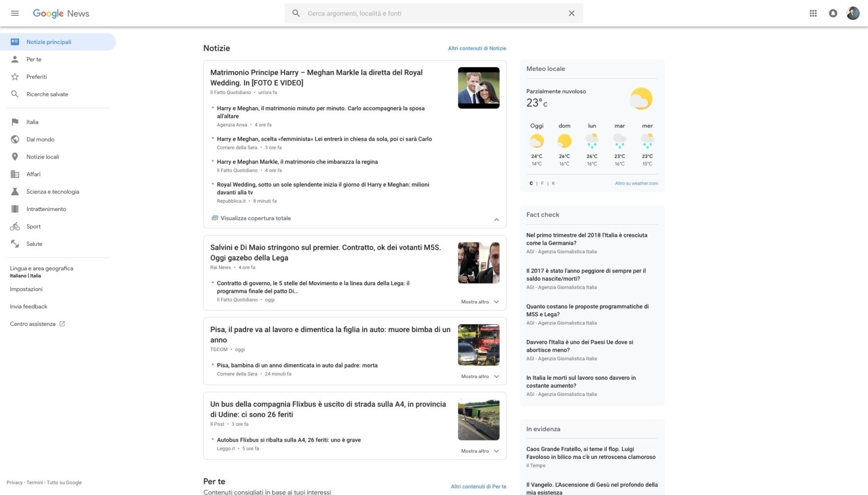
Task: Click the Per te person icon
Action: click(15, 59)
